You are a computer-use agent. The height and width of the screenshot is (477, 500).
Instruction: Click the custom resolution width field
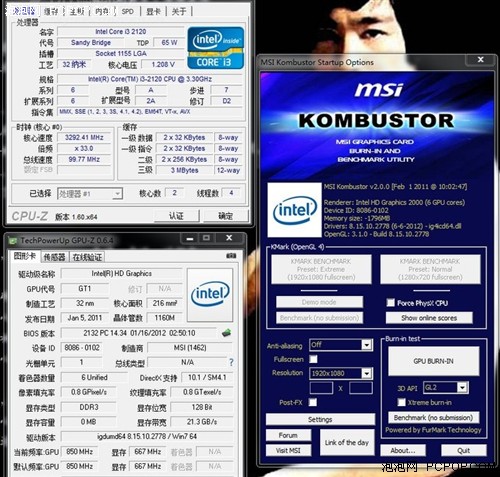click(x=321, y=388)
